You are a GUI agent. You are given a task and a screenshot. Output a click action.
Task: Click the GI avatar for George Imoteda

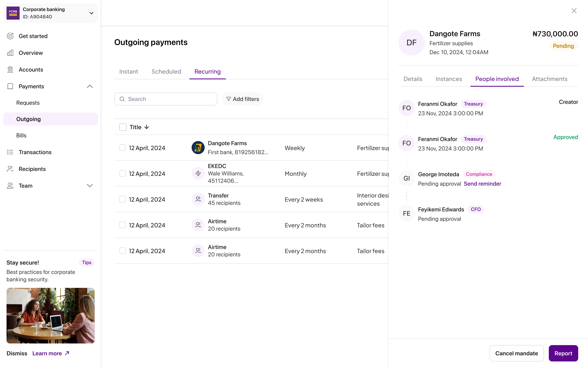click(x=406, y=178)
